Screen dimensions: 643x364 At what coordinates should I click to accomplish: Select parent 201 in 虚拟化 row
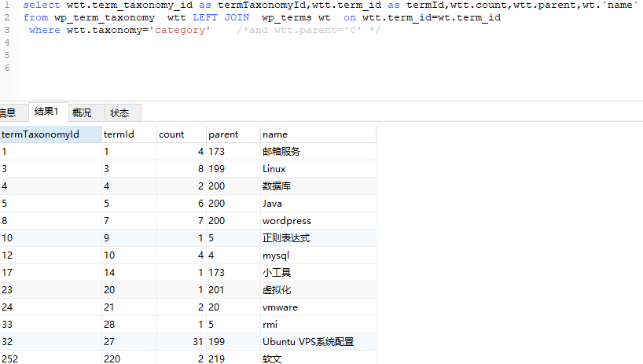point(233,290)
